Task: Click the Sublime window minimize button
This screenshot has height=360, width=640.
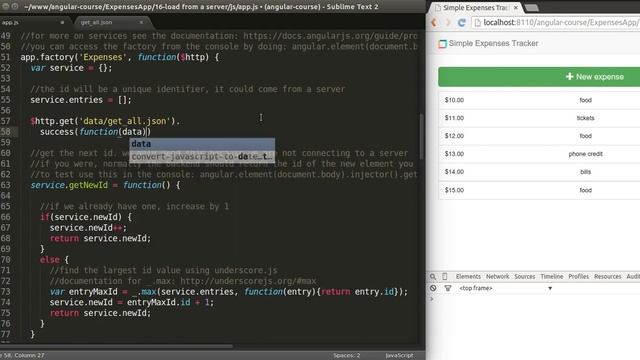Action: [15, 6]
